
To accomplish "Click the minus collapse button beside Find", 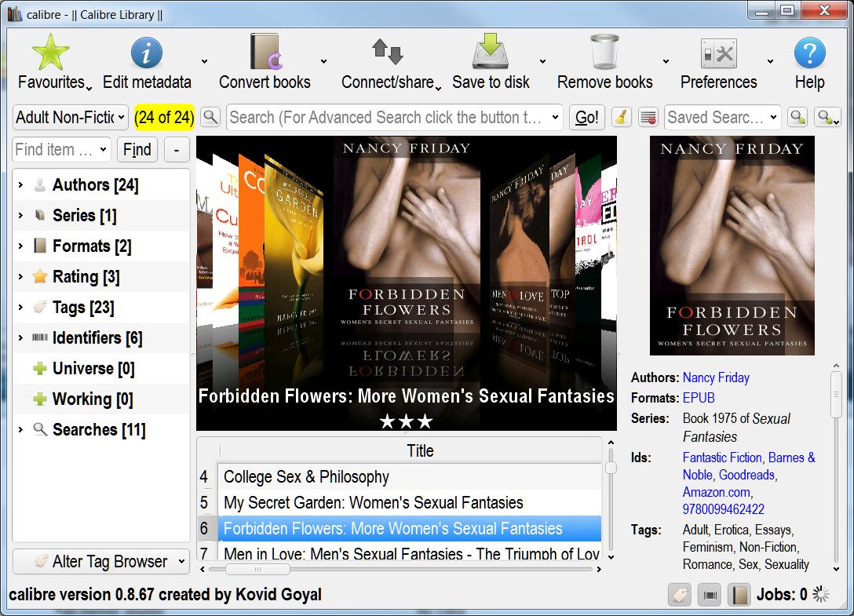I will click(177, 150).
